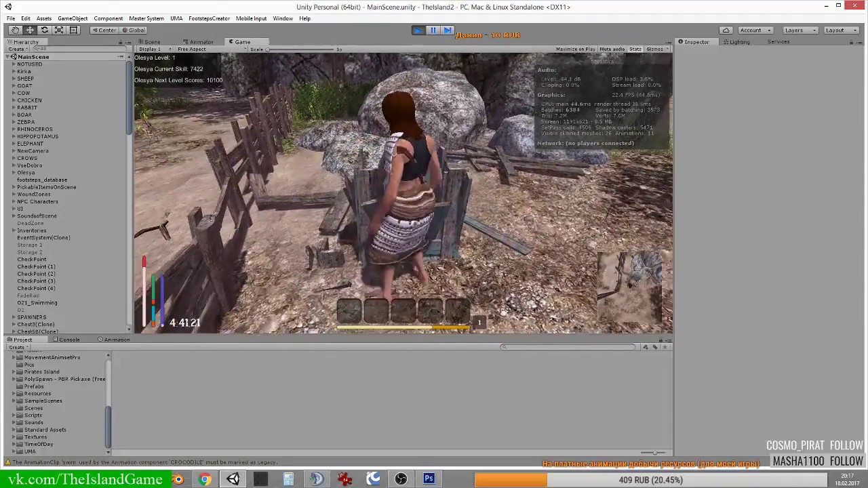Screen dimensions: 868x488
Task: Open OBS Studio from the taskbar
Action: [x=401, y=479]
